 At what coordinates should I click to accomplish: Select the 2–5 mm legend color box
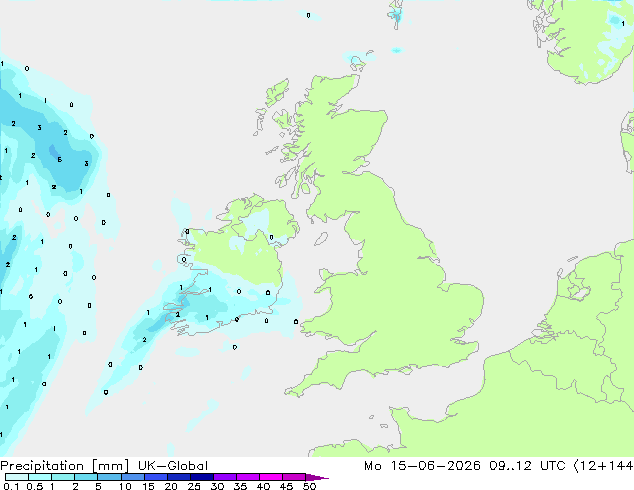click(86, 477)
